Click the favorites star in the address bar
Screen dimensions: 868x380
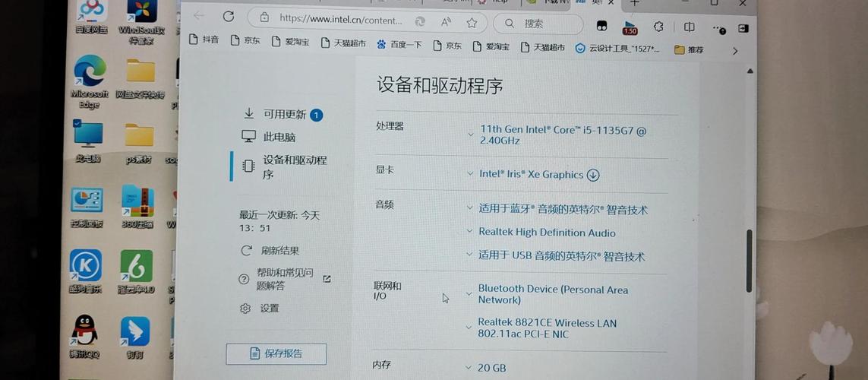click(472, 21)
